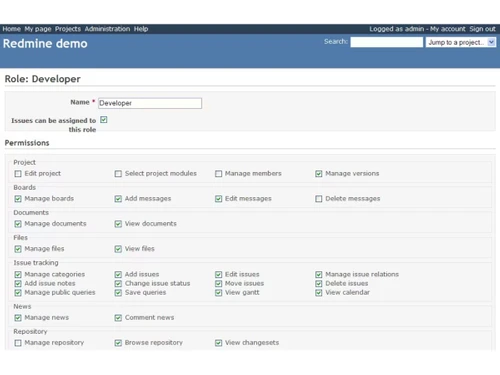
Task: Click the 'Issue tracking' group label
Action: click(x=36, y=263)
